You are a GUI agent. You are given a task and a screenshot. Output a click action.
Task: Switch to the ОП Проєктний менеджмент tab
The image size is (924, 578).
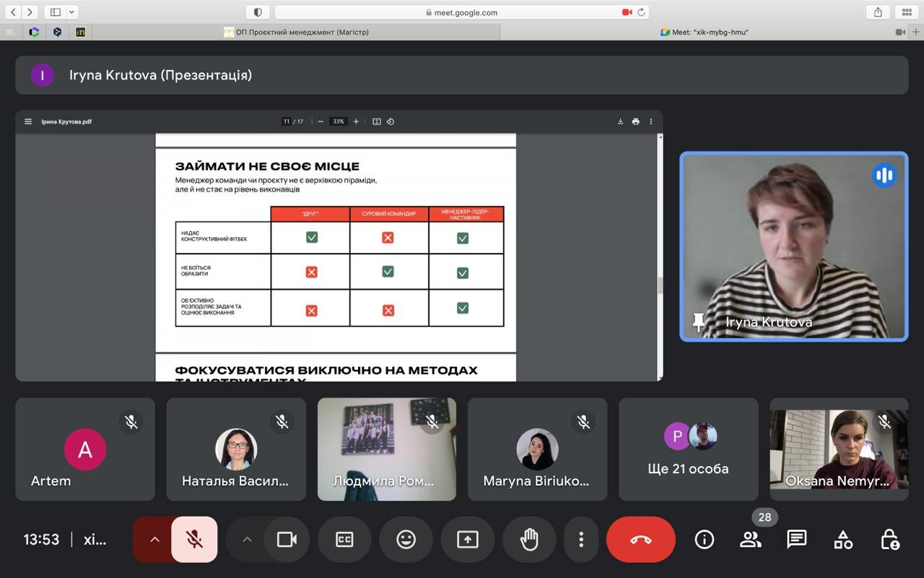(x=296, y=32)
